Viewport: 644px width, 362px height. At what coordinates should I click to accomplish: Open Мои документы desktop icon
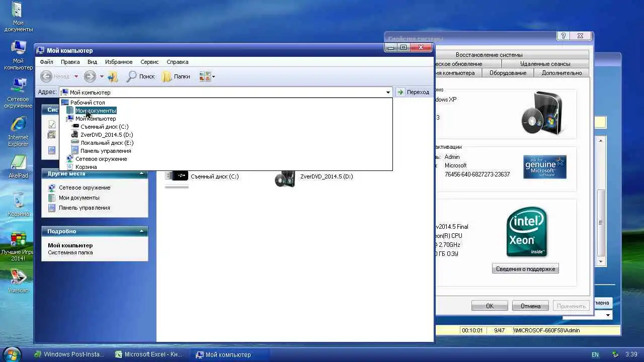(18, 17)
